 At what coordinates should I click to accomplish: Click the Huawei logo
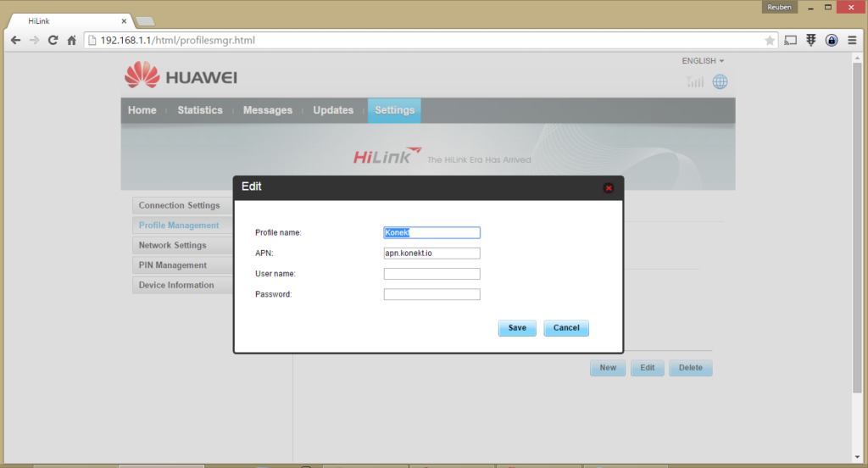point(181,75)
